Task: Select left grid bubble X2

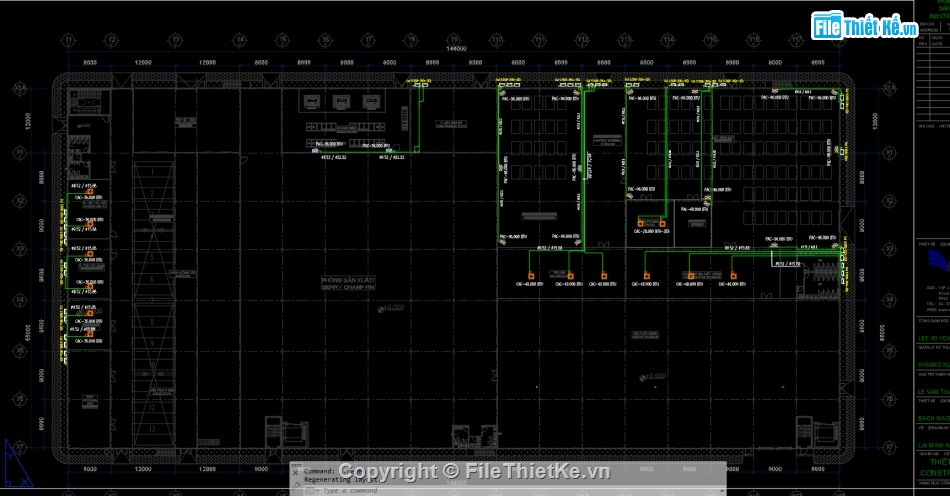Action: [20, 200]
